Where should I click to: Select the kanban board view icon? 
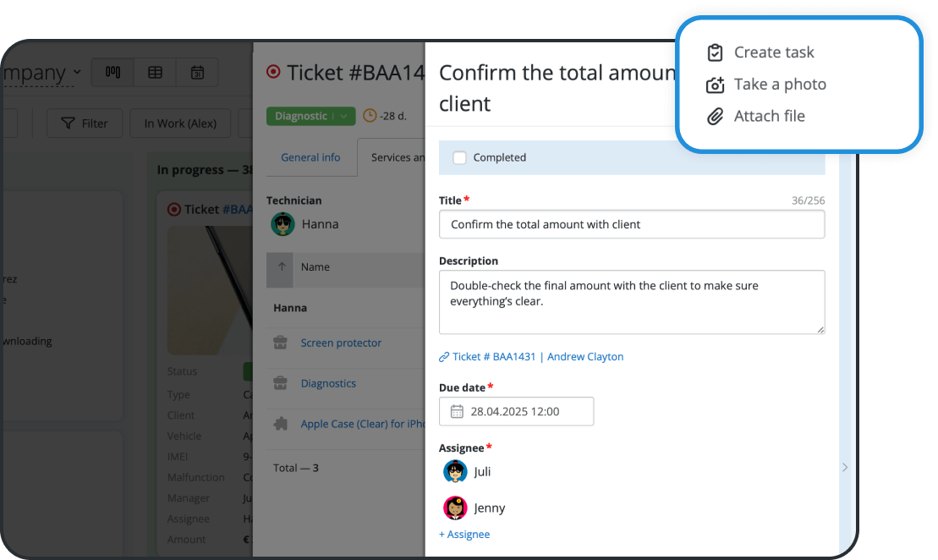click(112, 72)
